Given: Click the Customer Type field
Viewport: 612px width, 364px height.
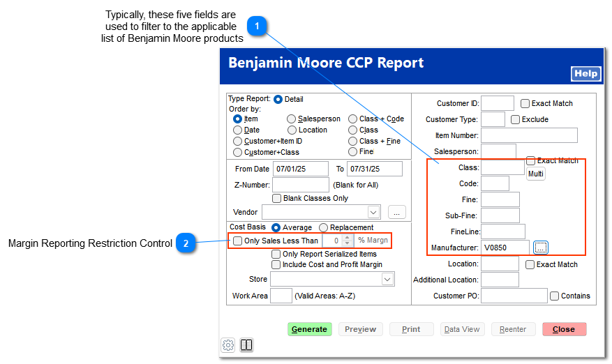Looking at the screenshot, I should (x=493, y=119).
